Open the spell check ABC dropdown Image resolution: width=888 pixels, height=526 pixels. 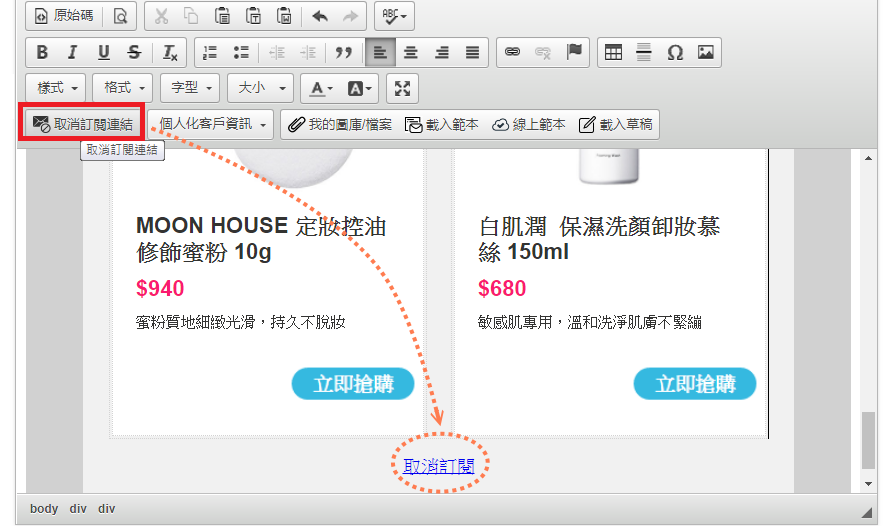pyautogui.click(x=394, y=16)
